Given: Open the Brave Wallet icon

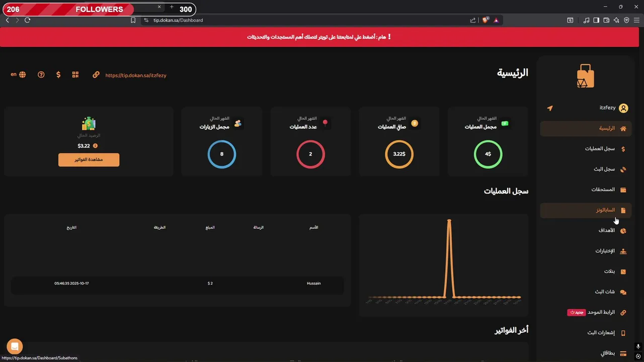Looking at the screenshot, I should pyautogui.click(x=606, y=20).
